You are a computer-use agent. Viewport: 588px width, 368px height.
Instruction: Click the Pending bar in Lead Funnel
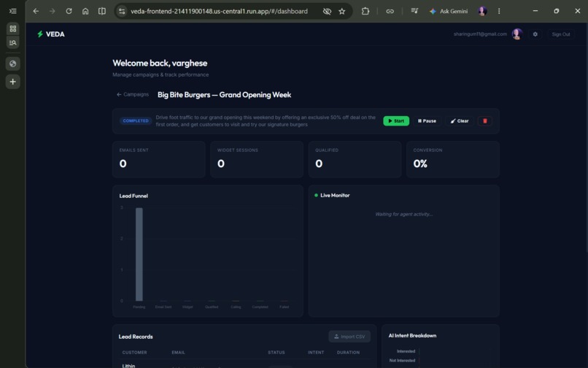point(139,254)
